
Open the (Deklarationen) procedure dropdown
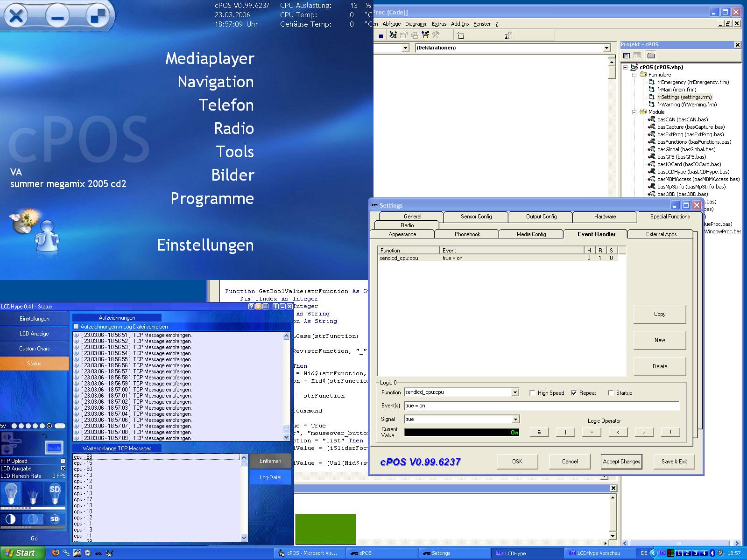click(x=606, y=48)
